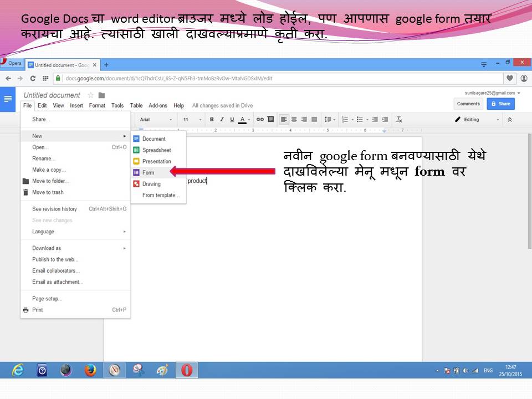Viewport: 532px width, 399px height.
Task: Open the Help menu
Action: [x=179, y=105]
